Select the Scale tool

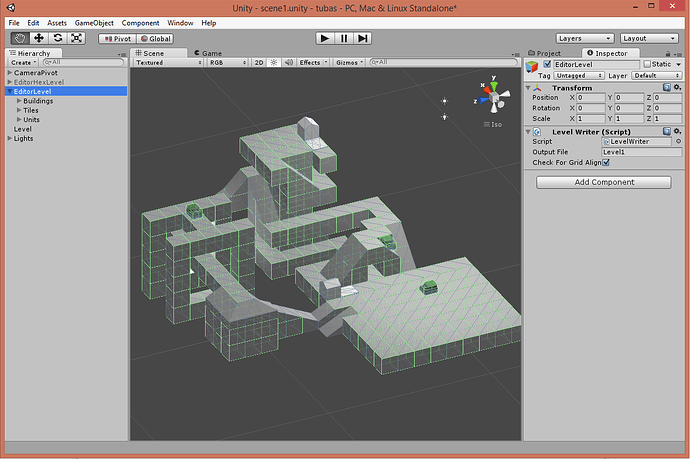76,38
